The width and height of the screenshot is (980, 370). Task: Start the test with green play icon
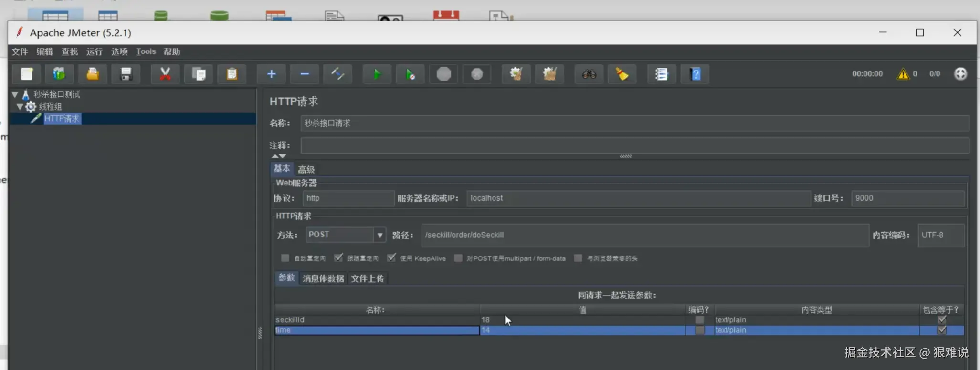(377, 74)
